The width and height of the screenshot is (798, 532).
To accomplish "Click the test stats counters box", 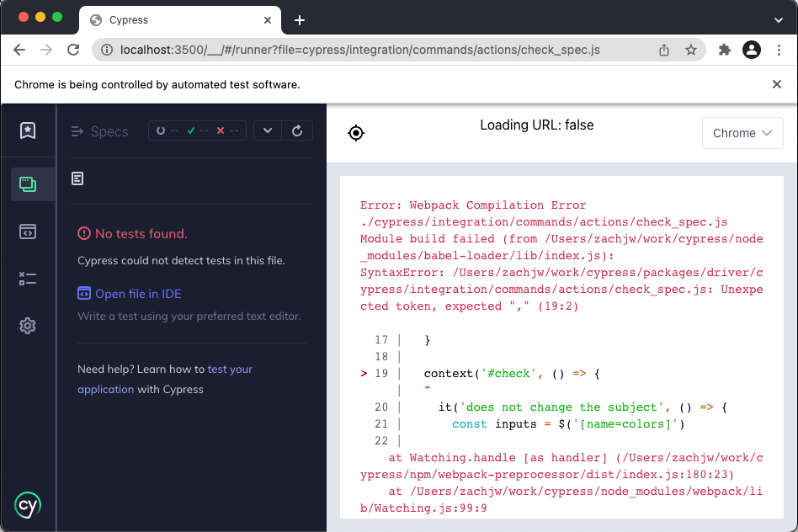I will point(198,130).
